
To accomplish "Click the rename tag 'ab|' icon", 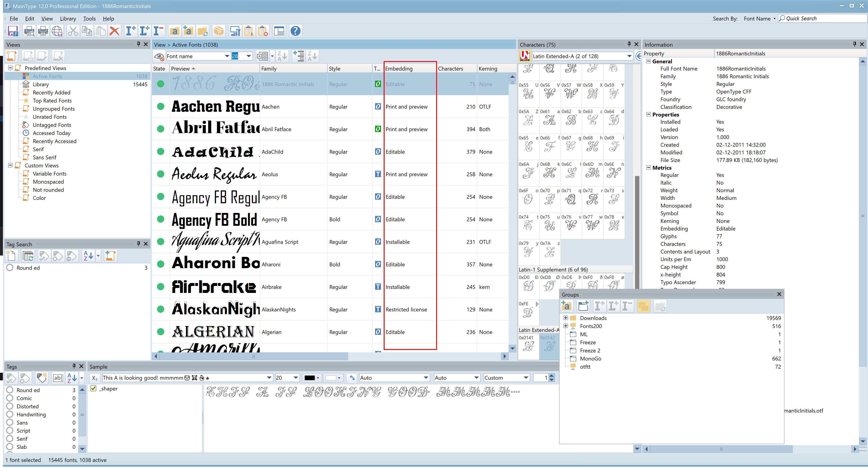I will pyautogui.click(x=58, y=378).
